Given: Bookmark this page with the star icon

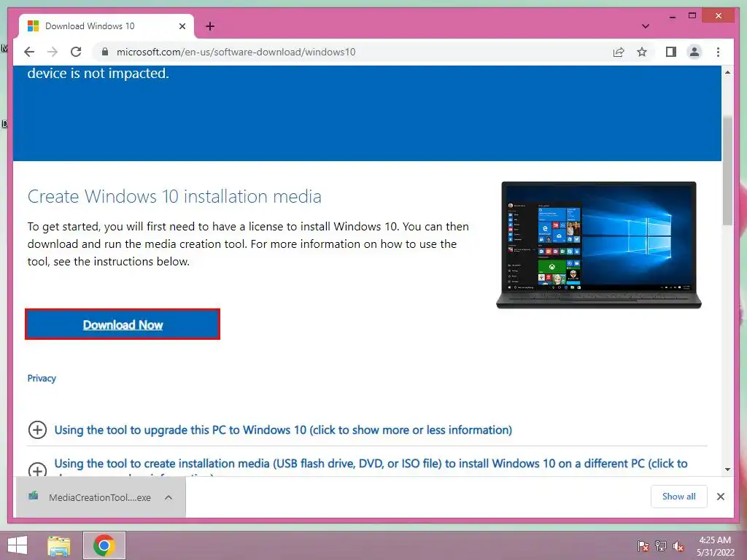Looking at the screenshot, I should pos(642,52).
